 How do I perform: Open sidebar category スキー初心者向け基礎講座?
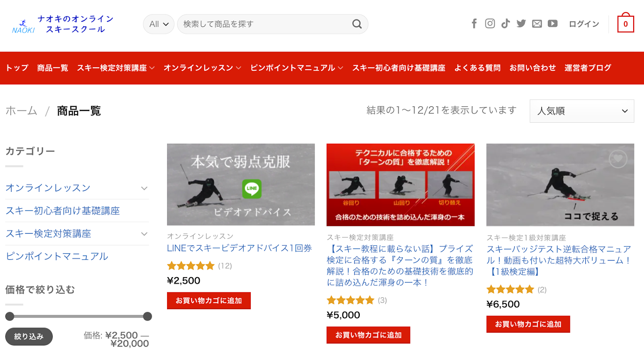(x=63, y=211)
